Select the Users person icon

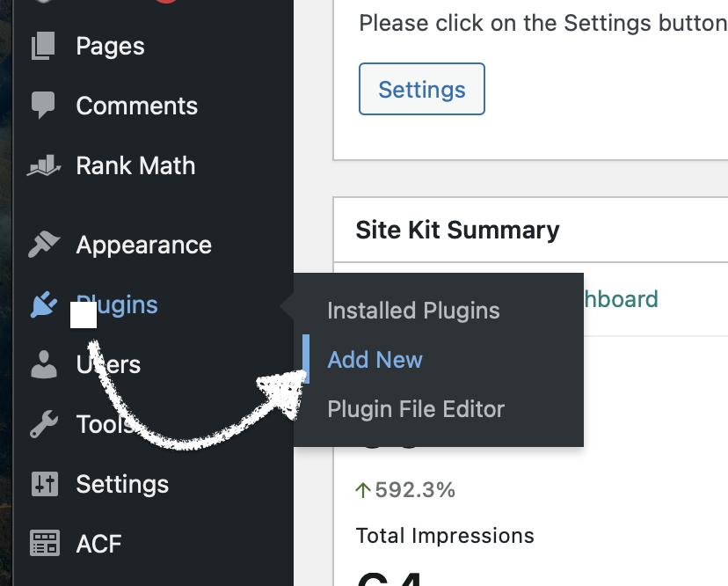(44, 364)
